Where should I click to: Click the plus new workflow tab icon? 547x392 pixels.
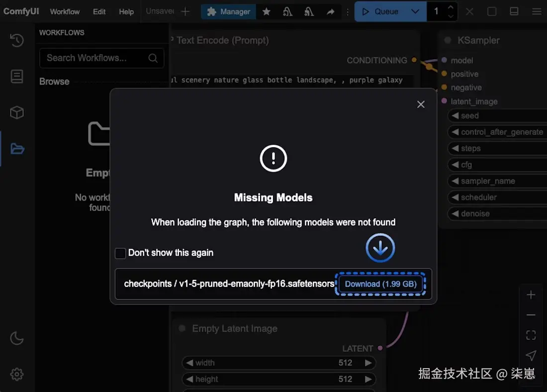(x=185, y=11)
